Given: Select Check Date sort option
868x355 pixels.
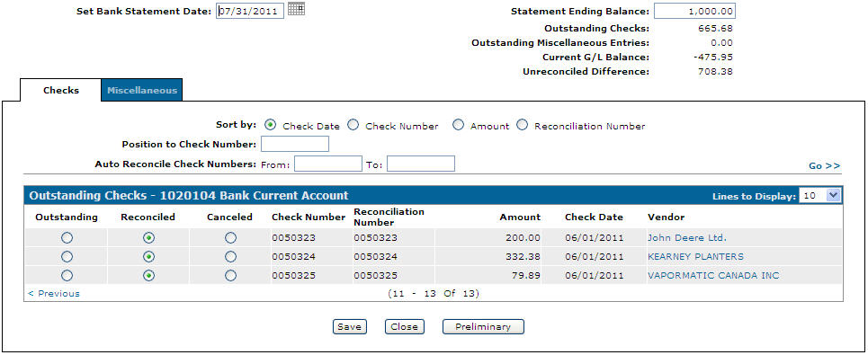Looking at the screenshot, I should [x=271, y=125].
